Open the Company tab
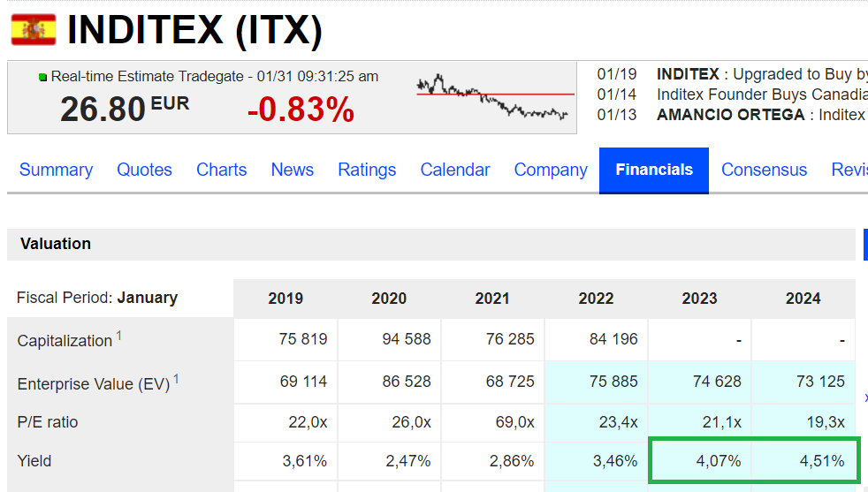This screenshot has height=492, width=868. [x=551, y=170]
